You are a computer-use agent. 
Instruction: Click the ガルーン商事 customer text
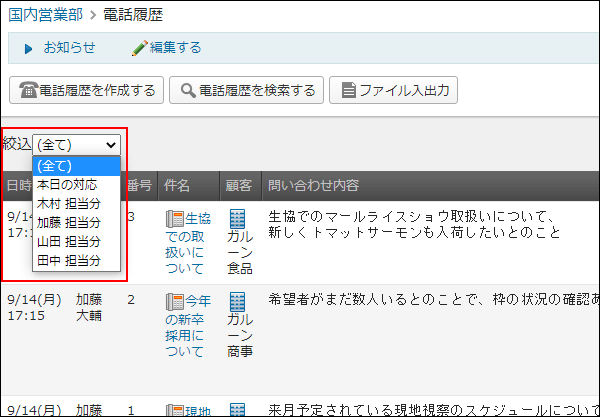(240, 336)
